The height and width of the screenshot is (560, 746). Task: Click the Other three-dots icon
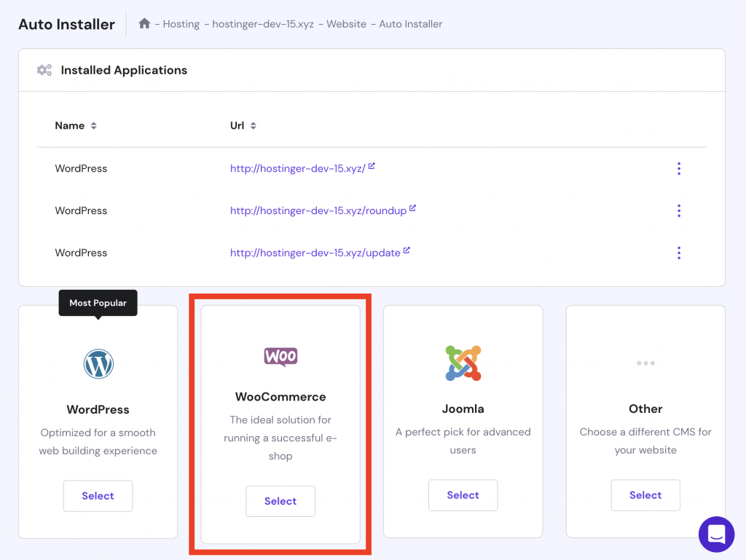(x=645, y=363)
